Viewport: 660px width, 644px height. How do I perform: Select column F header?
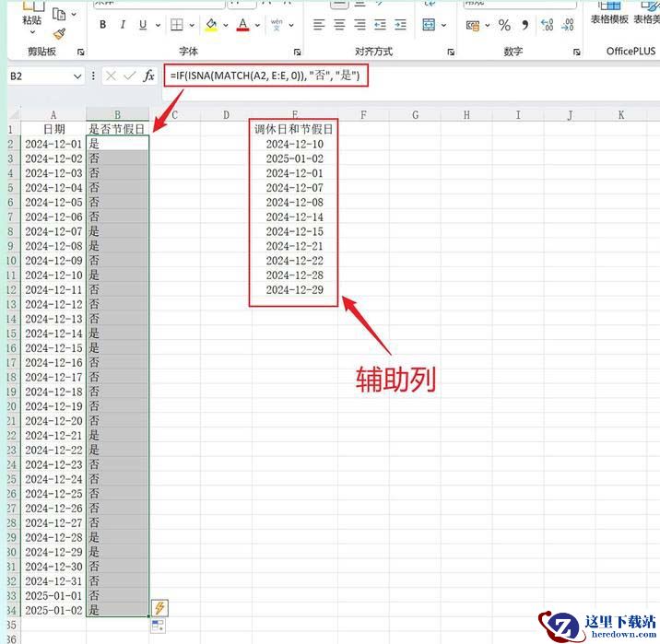click(363, 114)
